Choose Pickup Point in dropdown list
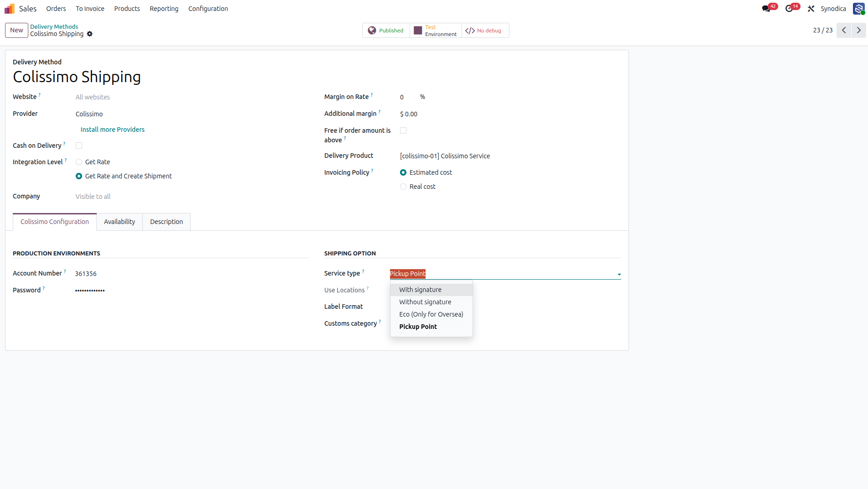The image size is (868, 489). [x=431, y=327]
